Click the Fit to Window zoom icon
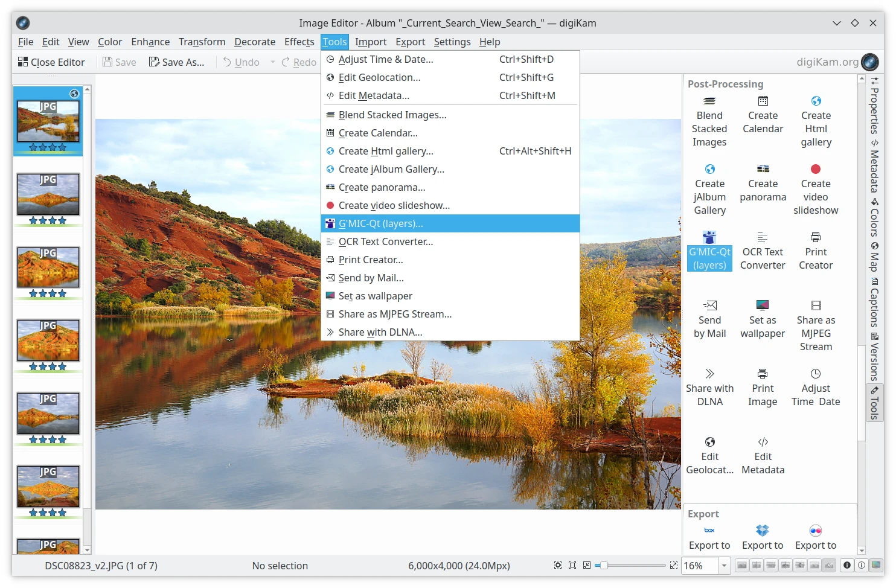 click(572, 566)
